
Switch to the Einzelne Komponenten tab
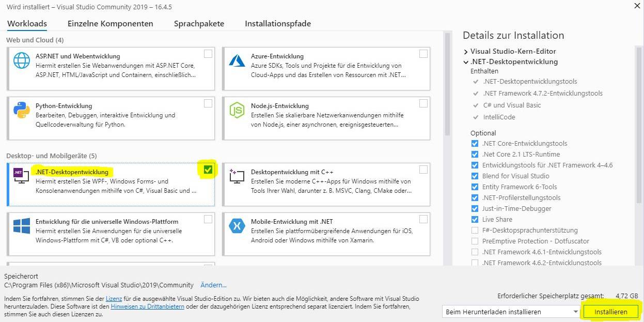click(110, 24)
